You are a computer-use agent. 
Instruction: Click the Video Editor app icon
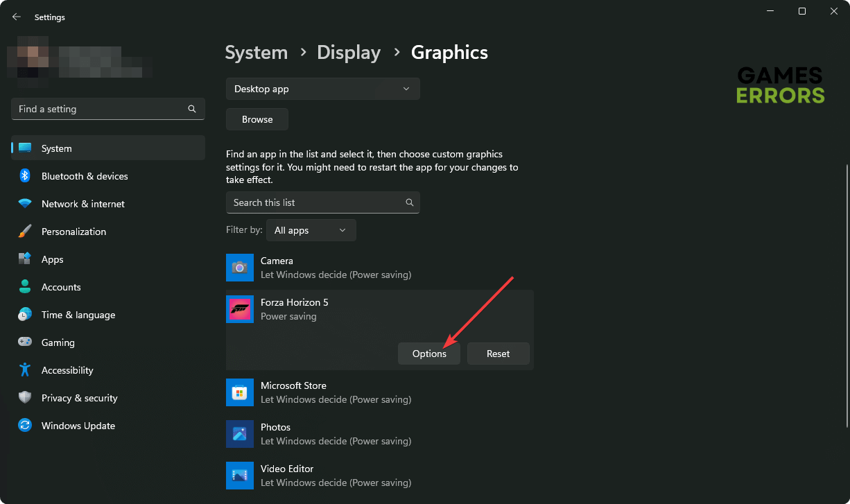240,476
